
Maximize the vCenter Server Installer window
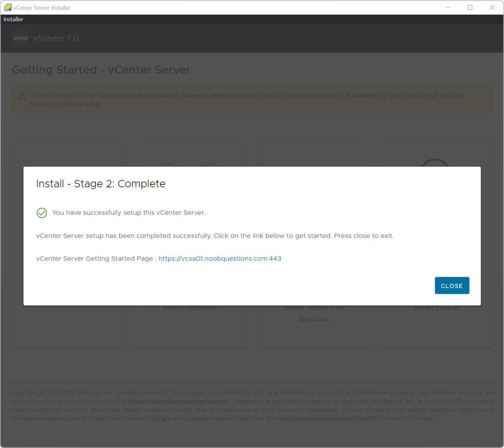pos(470,7)
